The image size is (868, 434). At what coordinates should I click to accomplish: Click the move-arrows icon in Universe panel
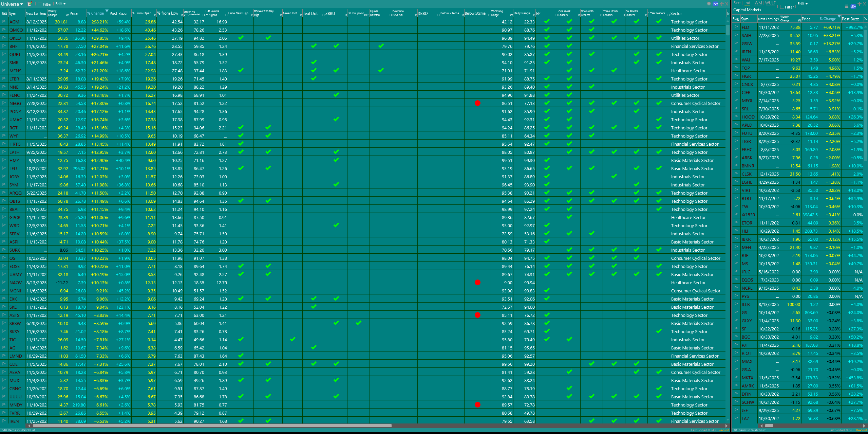tap(722, 4)
